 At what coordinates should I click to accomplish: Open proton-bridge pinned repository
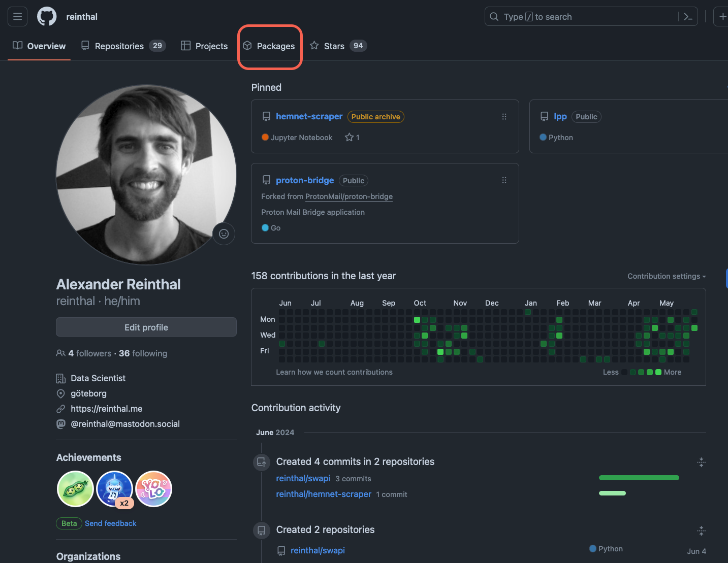coord(305,180)
